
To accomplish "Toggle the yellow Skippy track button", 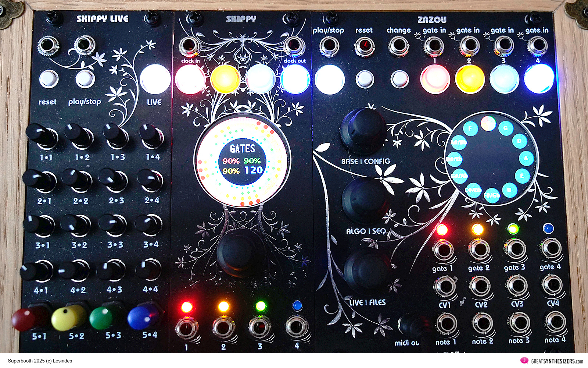I will pyautogui.click(x=225, y=79).
